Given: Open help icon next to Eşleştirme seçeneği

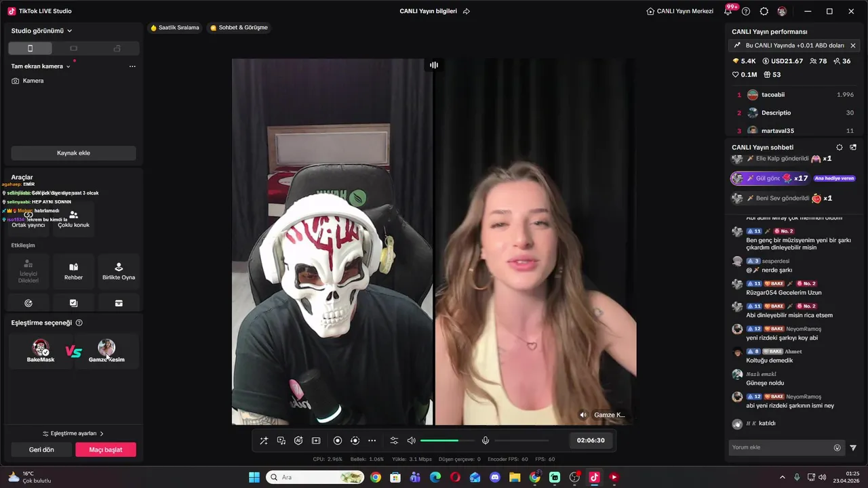Looking at the screenshot, I should coord(79,323).
